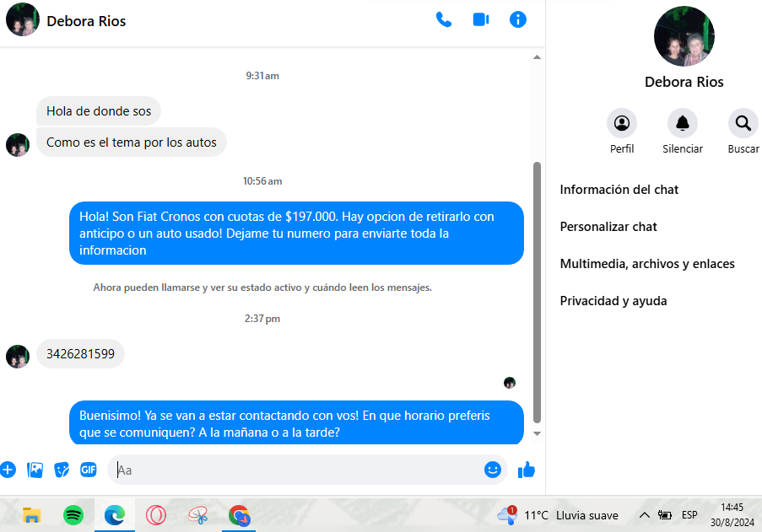Send a thumbs-up like
762x532 pixels.
tap(527, 470)
